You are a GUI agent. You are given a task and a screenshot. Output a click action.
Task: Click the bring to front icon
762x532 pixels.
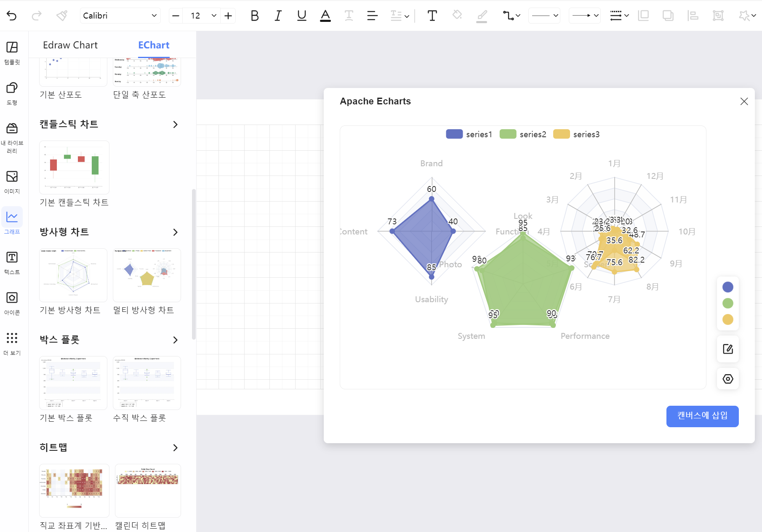click(x=643, y=16)
